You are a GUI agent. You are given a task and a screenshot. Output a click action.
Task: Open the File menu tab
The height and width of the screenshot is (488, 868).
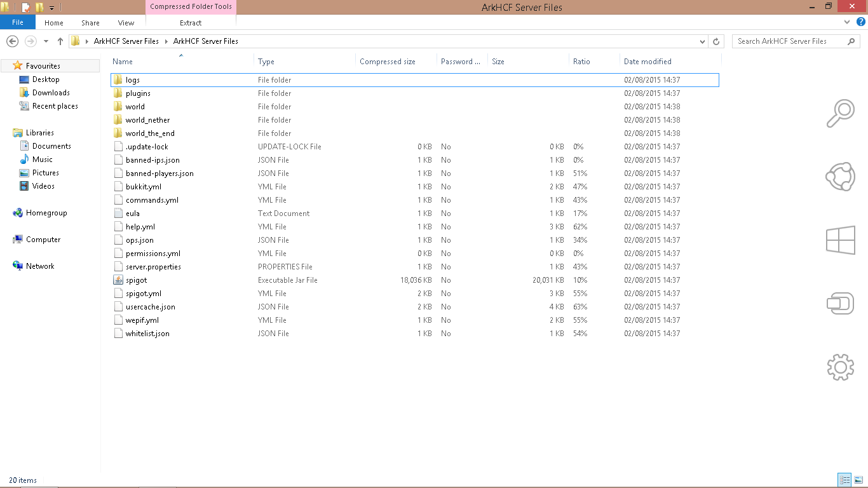tap(18, 22)
